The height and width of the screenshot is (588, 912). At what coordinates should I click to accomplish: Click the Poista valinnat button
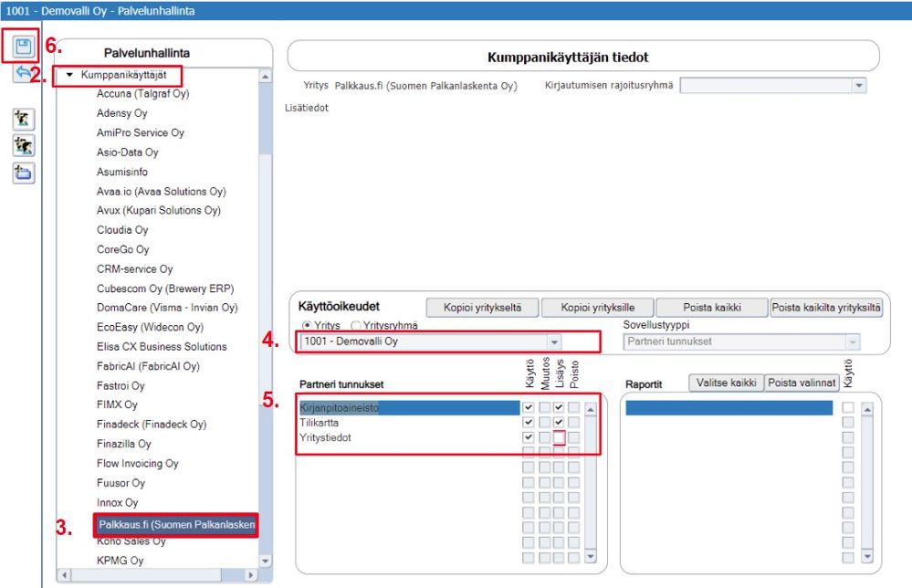802,383
